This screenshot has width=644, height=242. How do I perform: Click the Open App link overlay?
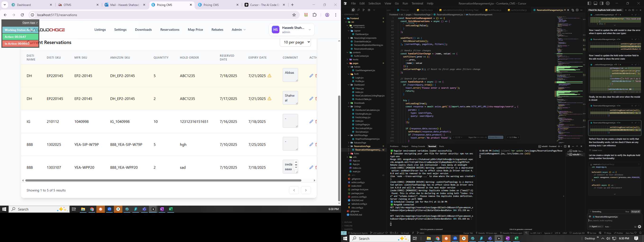coord(30,23)
